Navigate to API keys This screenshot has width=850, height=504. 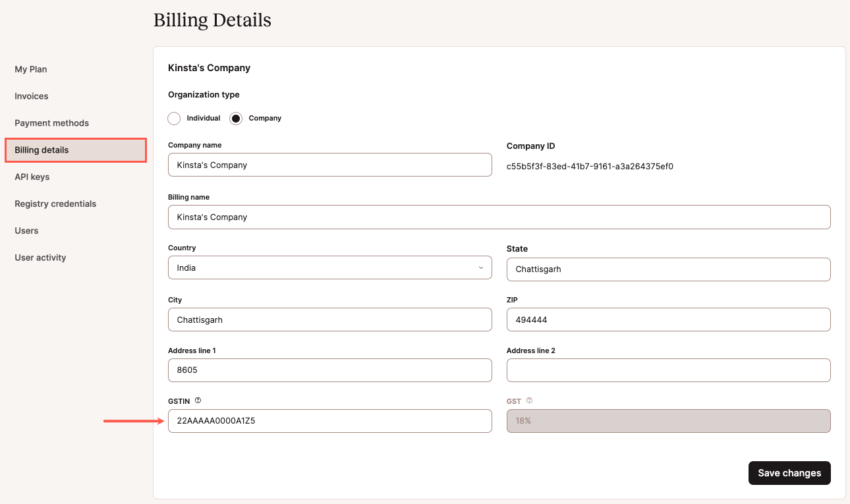32,177
